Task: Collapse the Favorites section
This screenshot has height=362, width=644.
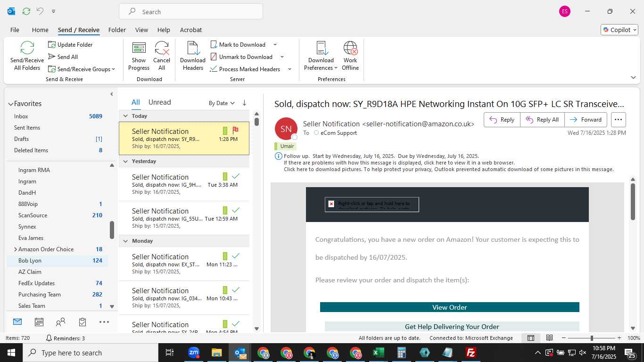Action: coord(10,104)
